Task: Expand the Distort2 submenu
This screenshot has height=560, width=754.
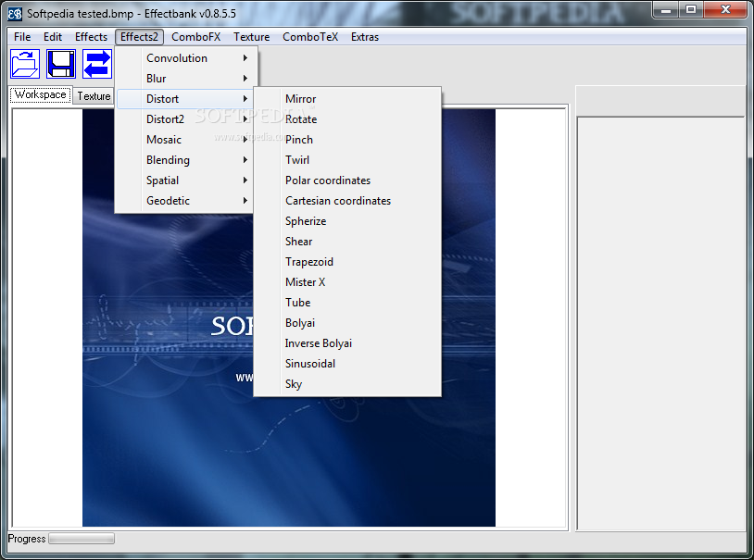Action: point(185,119)
